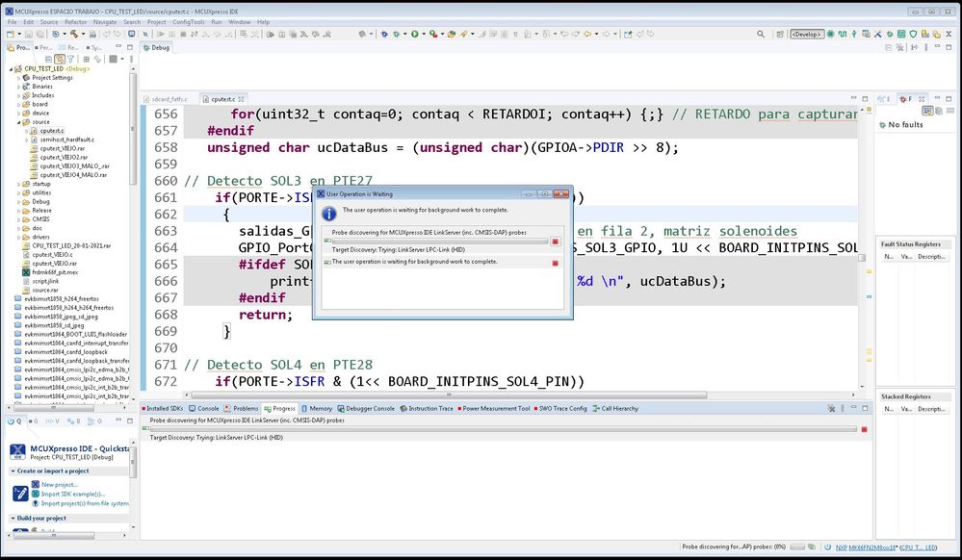This screenshot has height=560, width=962.
Task: Select cputest.c in the source folder
Action: click(x=52, y=131)
